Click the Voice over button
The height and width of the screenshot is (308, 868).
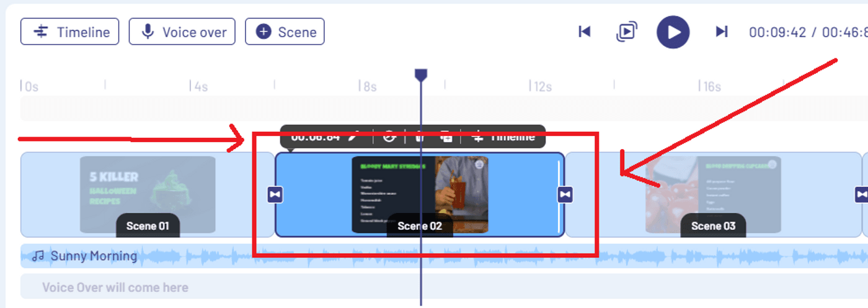click(x=182, y=32)
